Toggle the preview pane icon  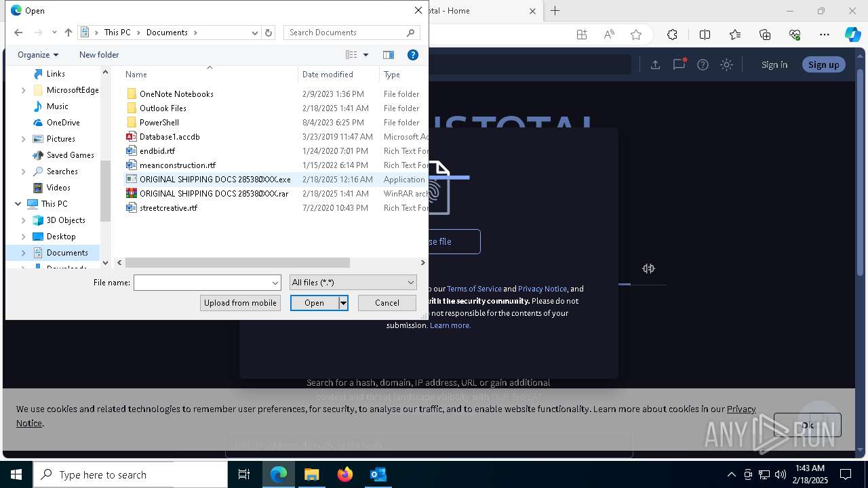point(389,55)
